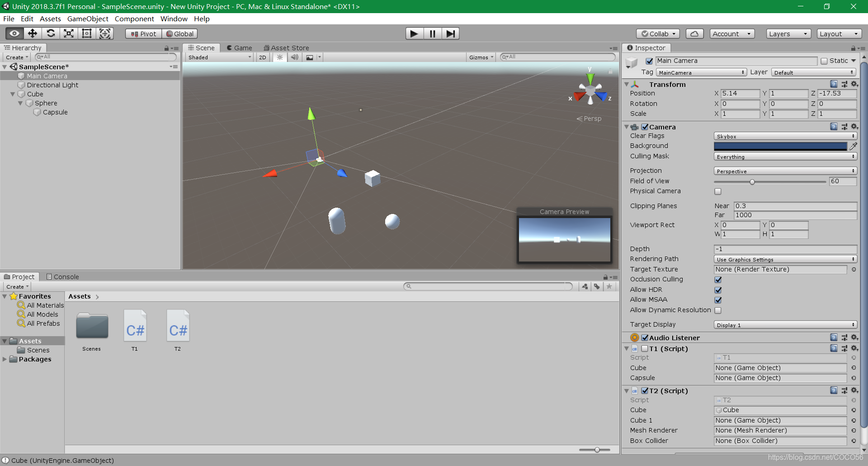
Task: Select the Hand (view) tool
Action: click(x=14, y=33)
